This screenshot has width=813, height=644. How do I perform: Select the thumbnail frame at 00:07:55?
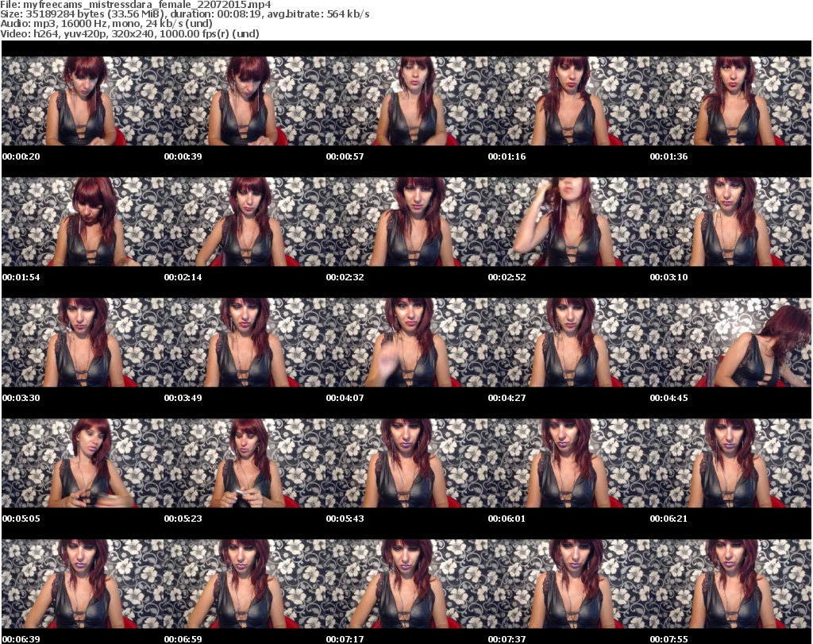click(x=730, y=584)
